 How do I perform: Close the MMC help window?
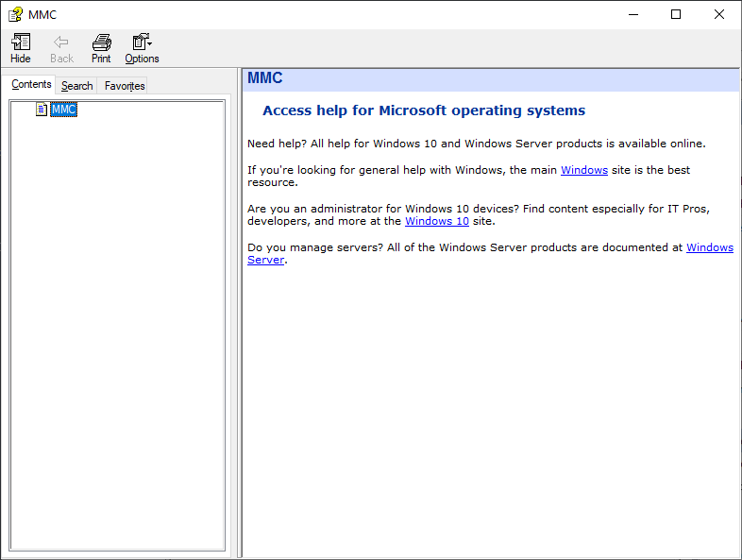tap(718, 15)
